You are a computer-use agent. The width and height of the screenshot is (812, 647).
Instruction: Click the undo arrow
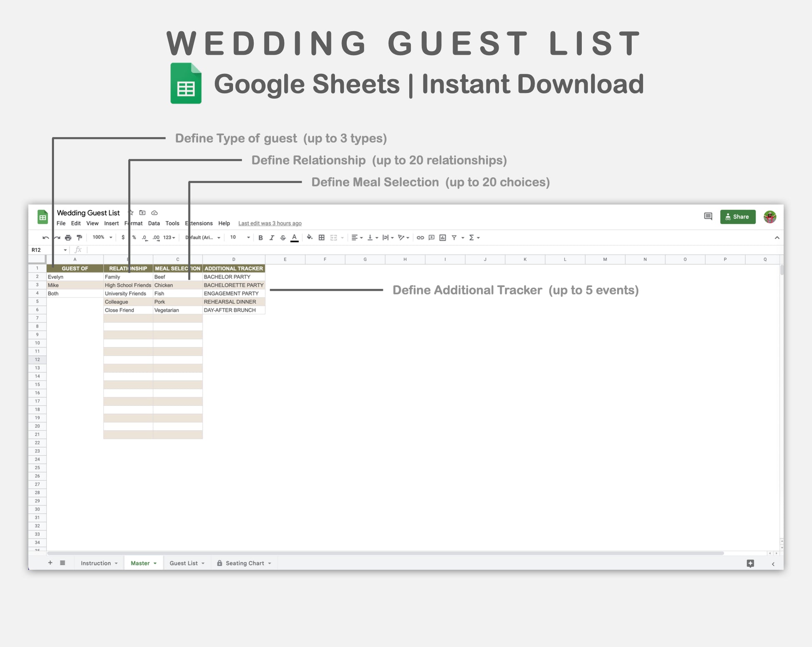pos(45,238)
